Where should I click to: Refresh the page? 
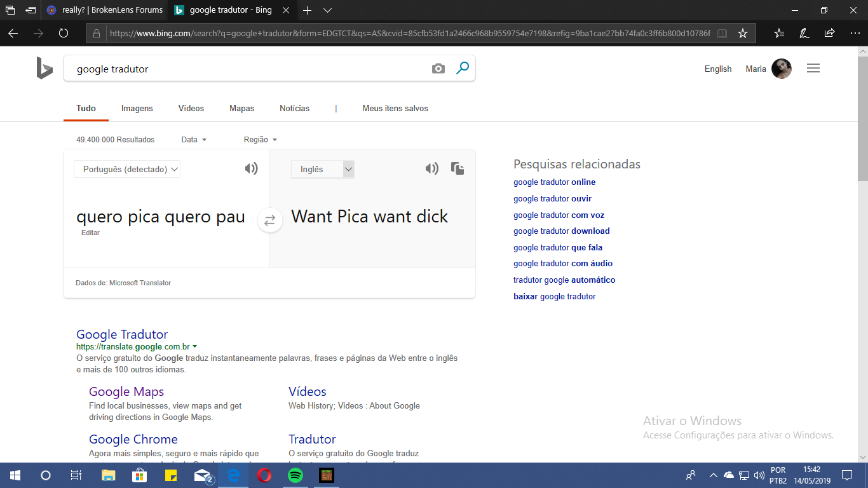point(64,33)
